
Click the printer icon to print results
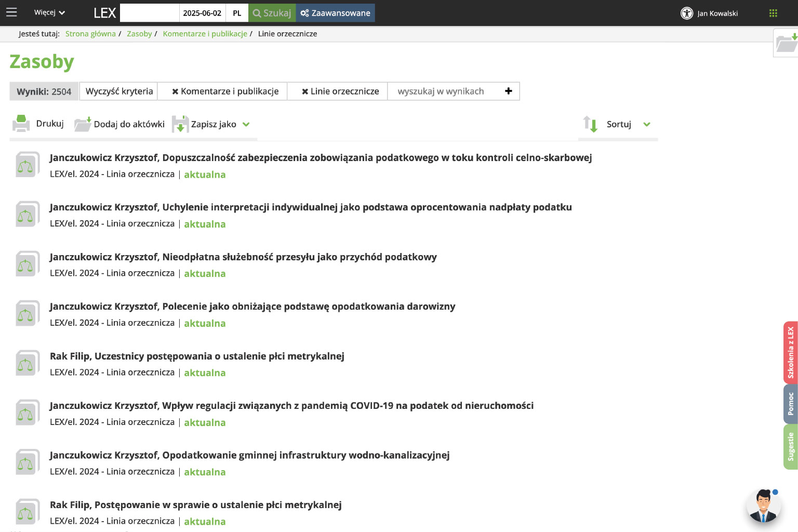pos(21,124)
